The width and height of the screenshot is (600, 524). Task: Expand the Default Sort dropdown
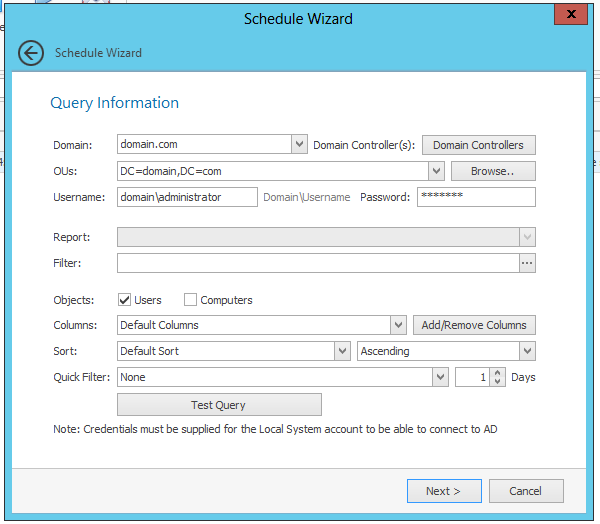point(342,351)
